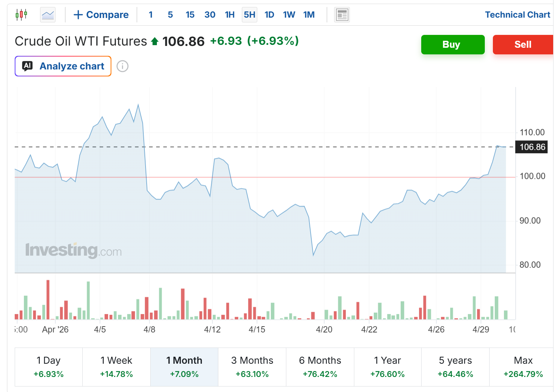Switch to the 6 Months range tab
Screen dimensions: 555x392
click(x=320, y=367)
